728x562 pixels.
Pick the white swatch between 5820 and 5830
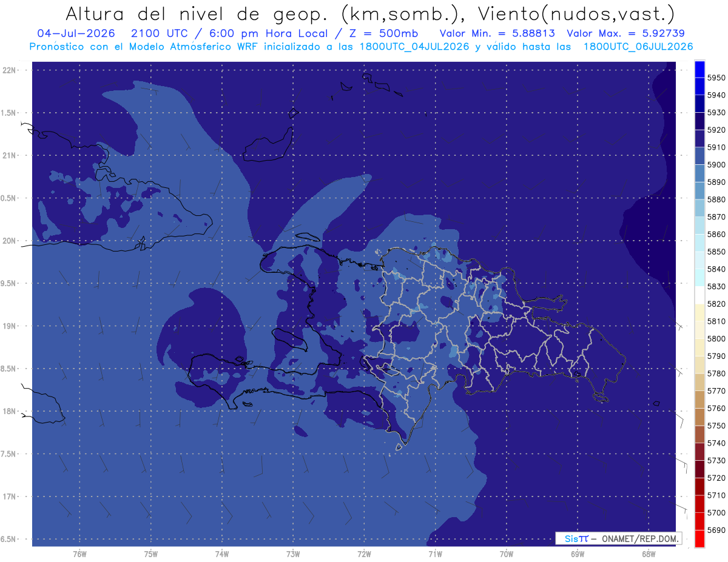pyautogui.click(x=699, y=295)
